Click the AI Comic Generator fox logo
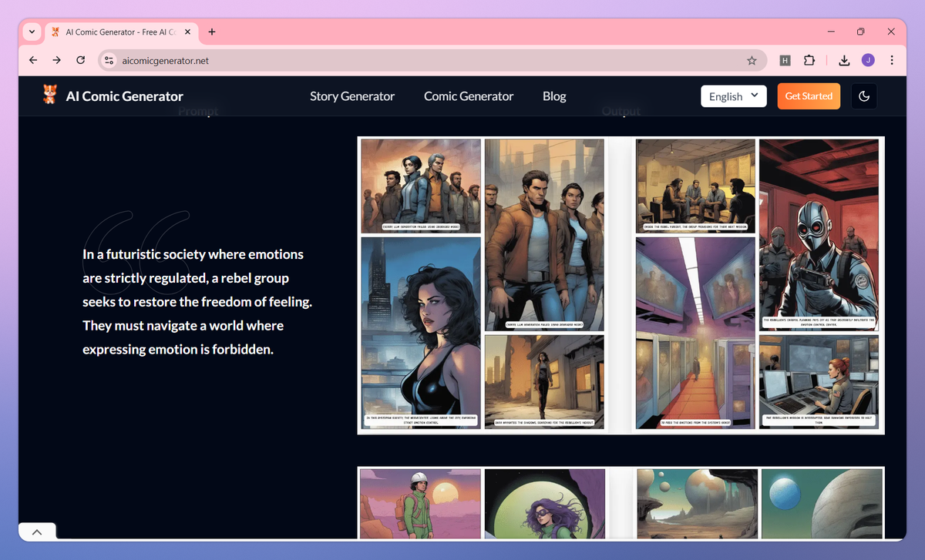This screenshot has width=925, height=560. (49, 96)
